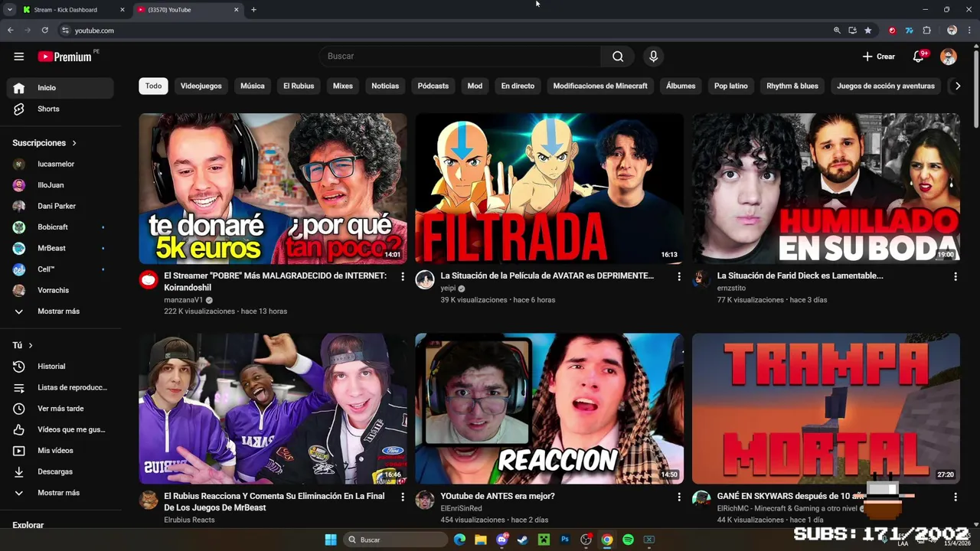The width and height of the screenshot is (980, 551).
Task: Select the En directo filter chip
Action: pos(518,86)
